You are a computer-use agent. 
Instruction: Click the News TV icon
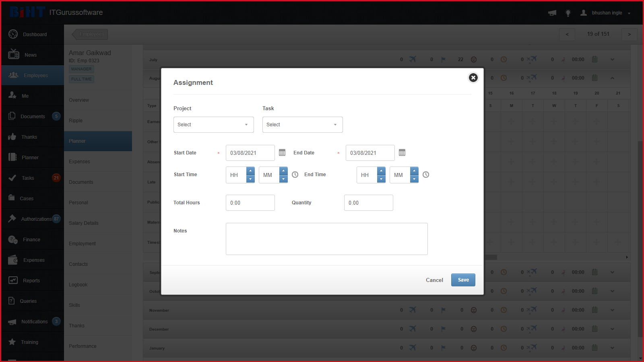pos(14,54)
